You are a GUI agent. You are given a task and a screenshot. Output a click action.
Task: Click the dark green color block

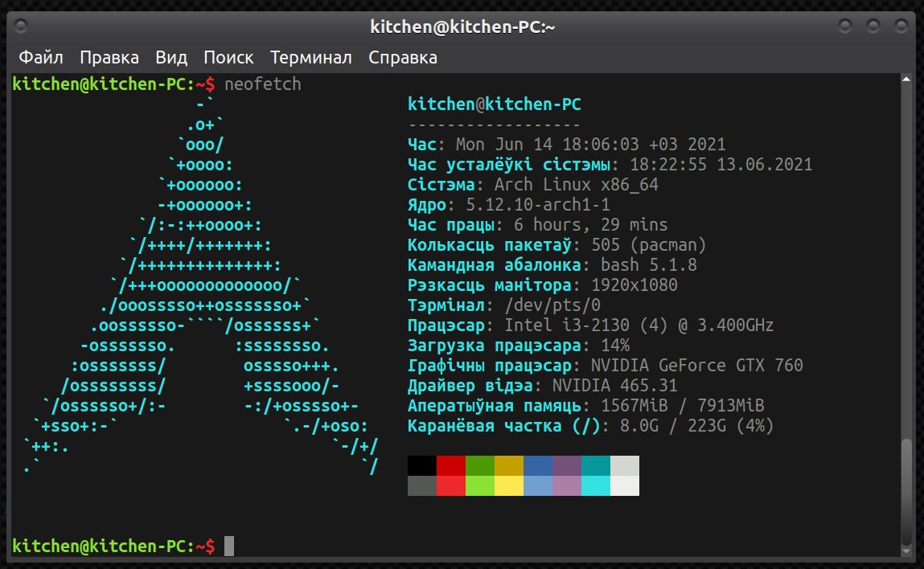pos(479,465)
